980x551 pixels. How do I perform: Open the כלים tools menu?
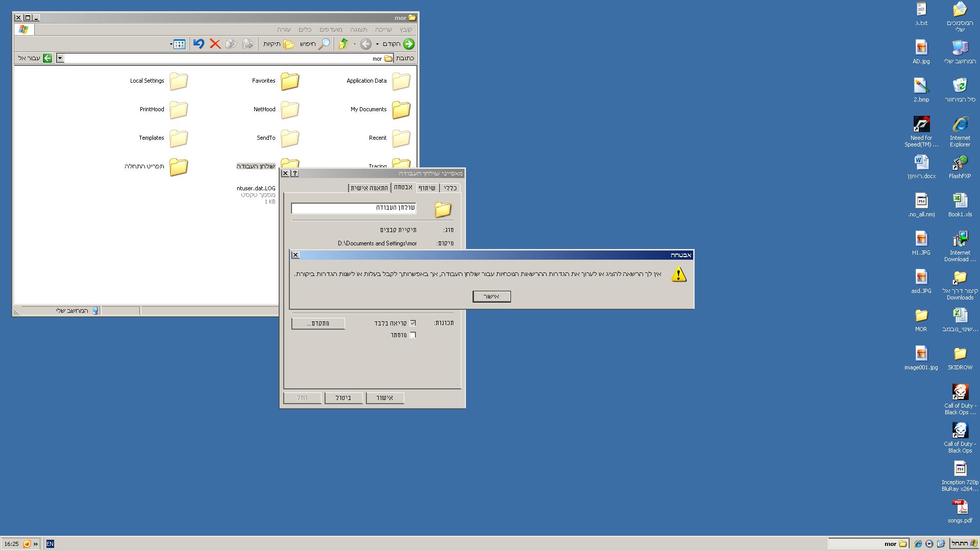click(x=305, y=30)
